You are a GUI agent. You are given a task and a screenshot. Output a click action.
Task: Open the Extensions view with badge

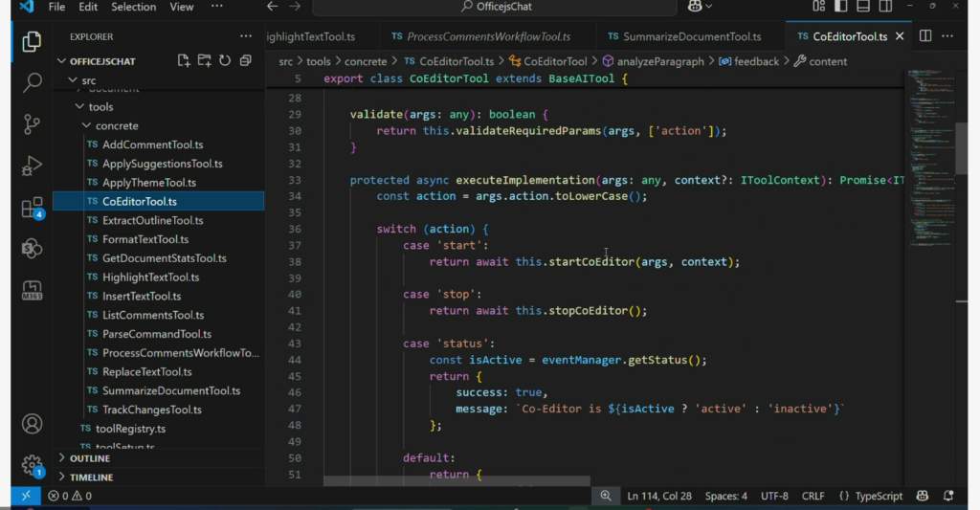pyautogui.click(x=32, y=208)
